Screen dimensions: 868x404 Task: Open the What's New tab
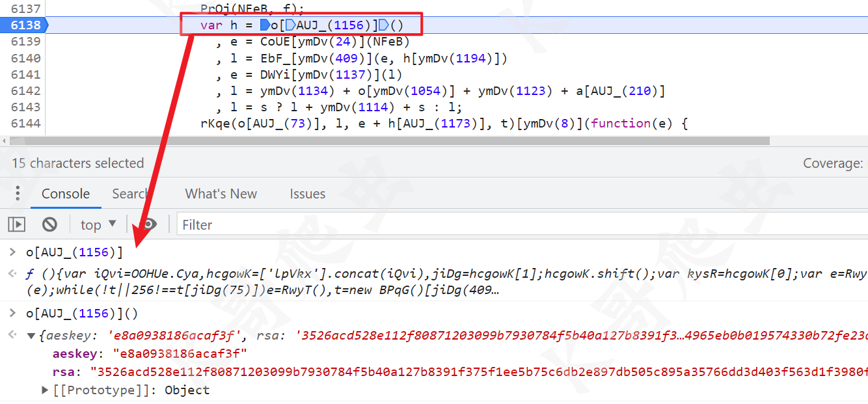click(x=221, y=194)
